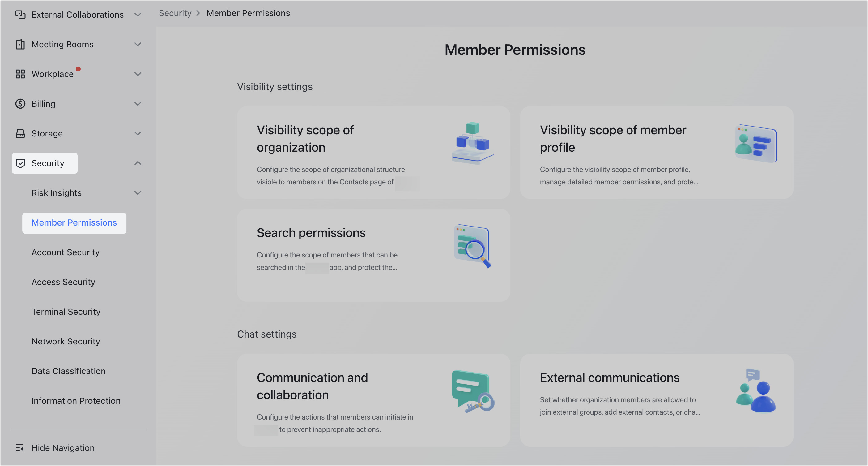Select Information Protection in the sidebar
Image resolution: width=868 pixels, height=466 pixels.
point(76,401)
